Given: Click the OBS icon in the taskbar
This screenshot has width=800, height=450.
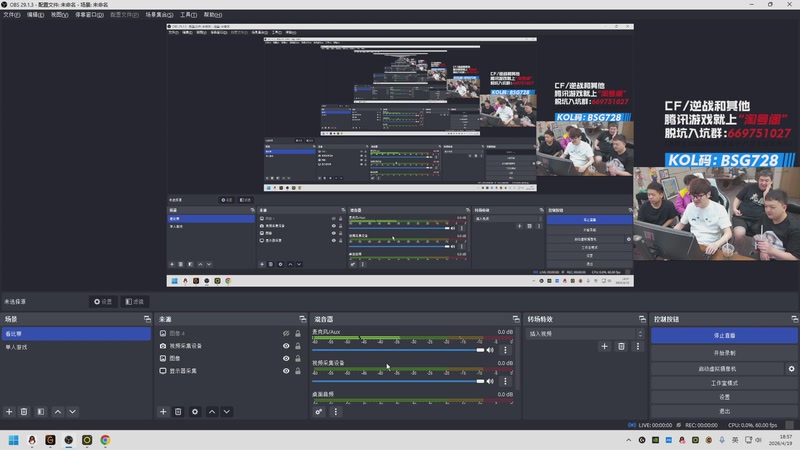Looking at the screenshot, I should click(x=68, y=440).
